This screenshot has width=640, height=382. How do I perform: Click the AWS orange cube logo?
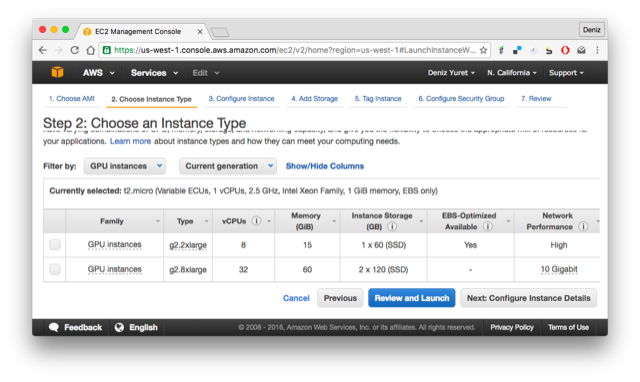pos(58,72)
